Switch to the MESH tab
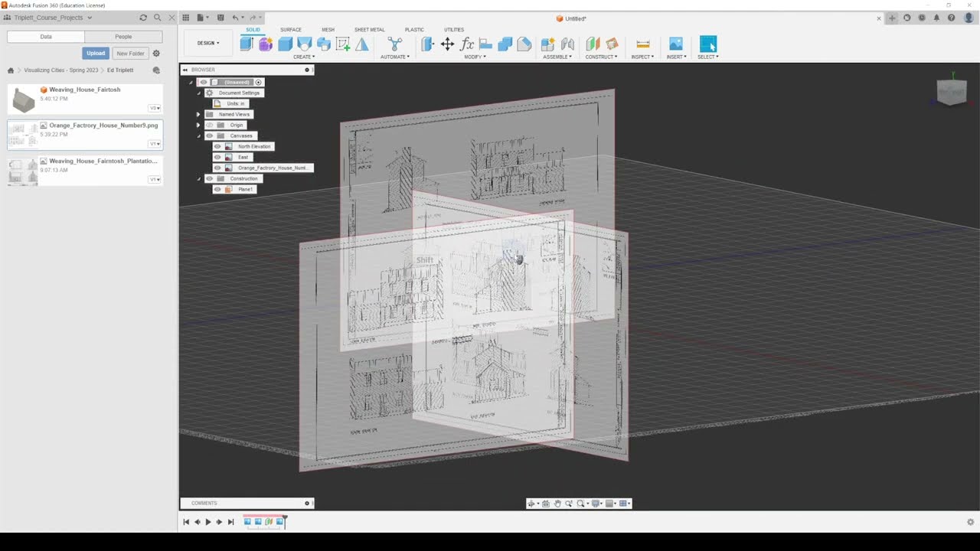980x551 pixels. point(328,30)
